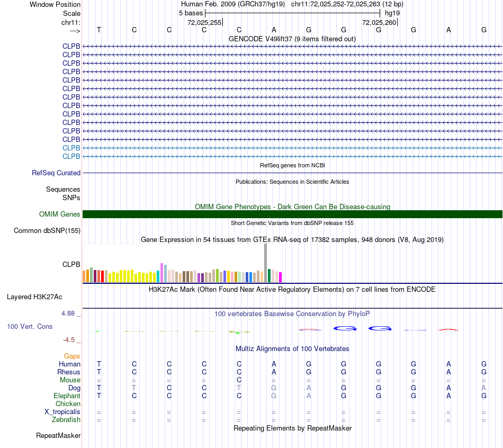The width and height of the screenshot is (503, 448).
Task: Click the hg19 label beside the scale bar
Action: (x=392, y=13)
